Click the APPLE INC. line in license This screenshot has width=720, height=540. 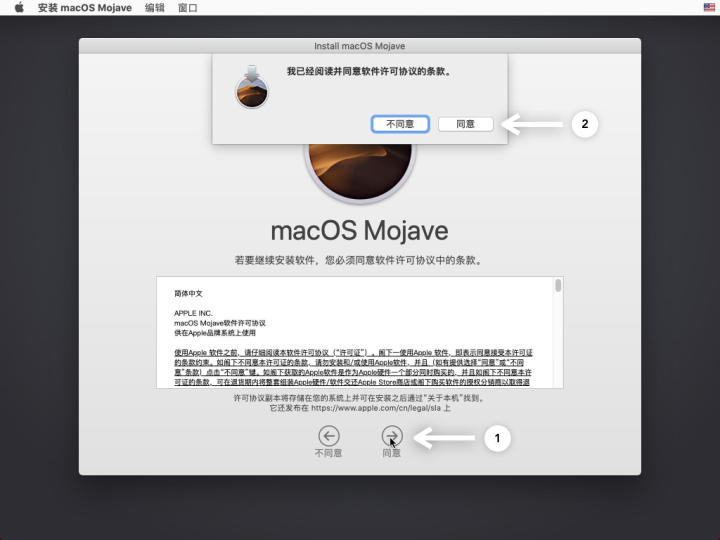(x=193, y=313)
